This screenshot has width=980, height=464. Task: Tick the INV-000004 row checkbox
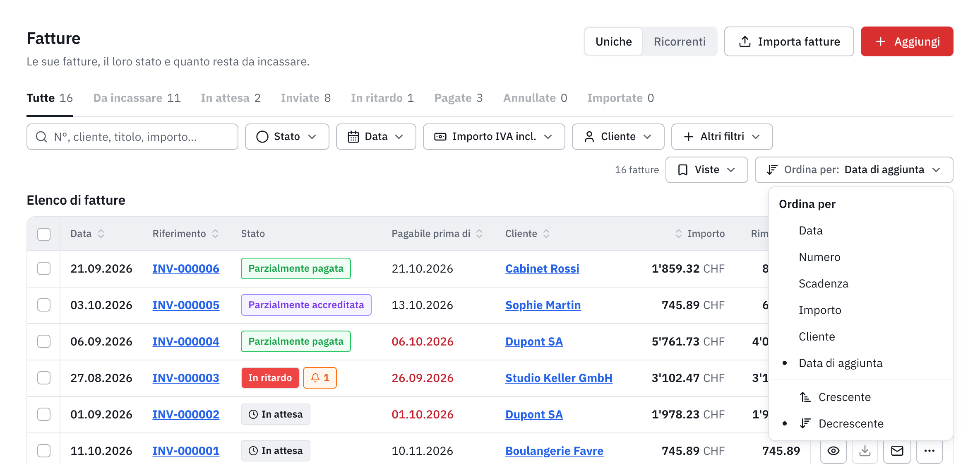point(44,341)
